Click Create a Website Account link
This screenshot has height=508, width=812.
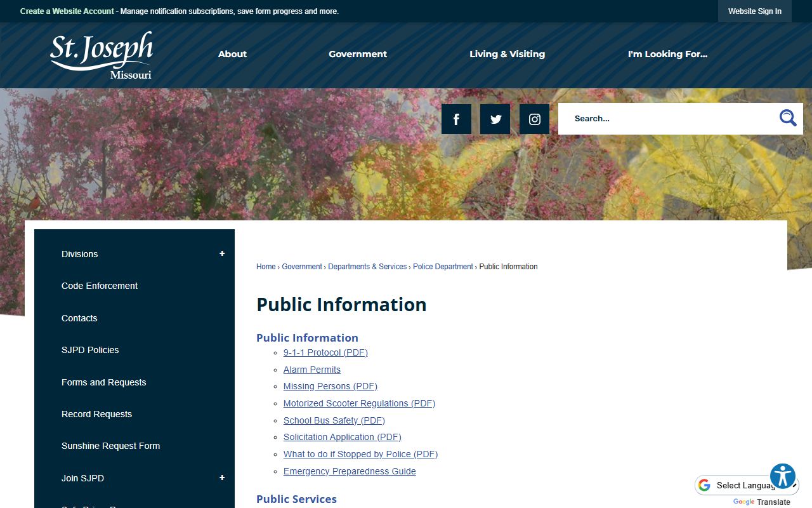(x=67, y=11)
